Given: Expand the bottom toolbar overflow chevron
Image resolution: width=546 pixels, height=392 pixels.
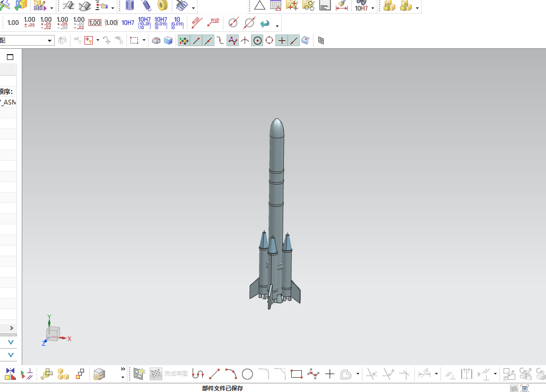Looking at the screenshot, I should point(123,369).
